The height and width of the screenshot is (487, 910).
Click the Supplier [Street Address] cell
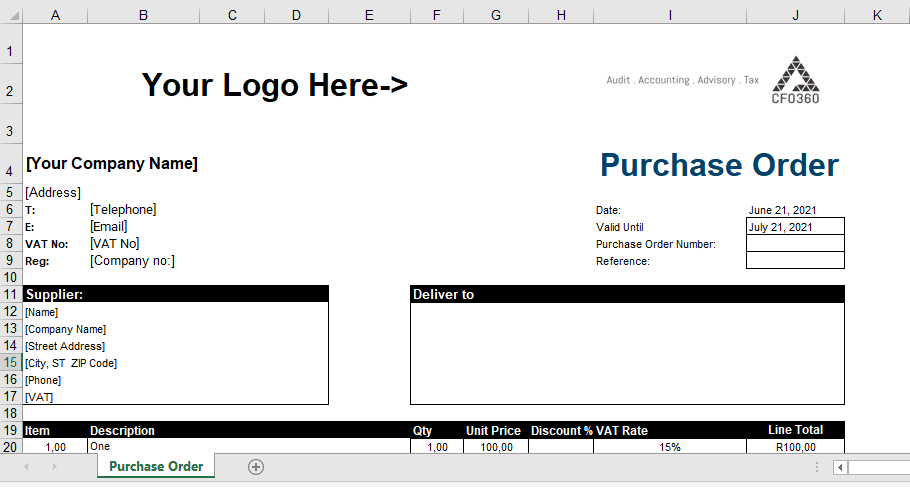point(66,346)
